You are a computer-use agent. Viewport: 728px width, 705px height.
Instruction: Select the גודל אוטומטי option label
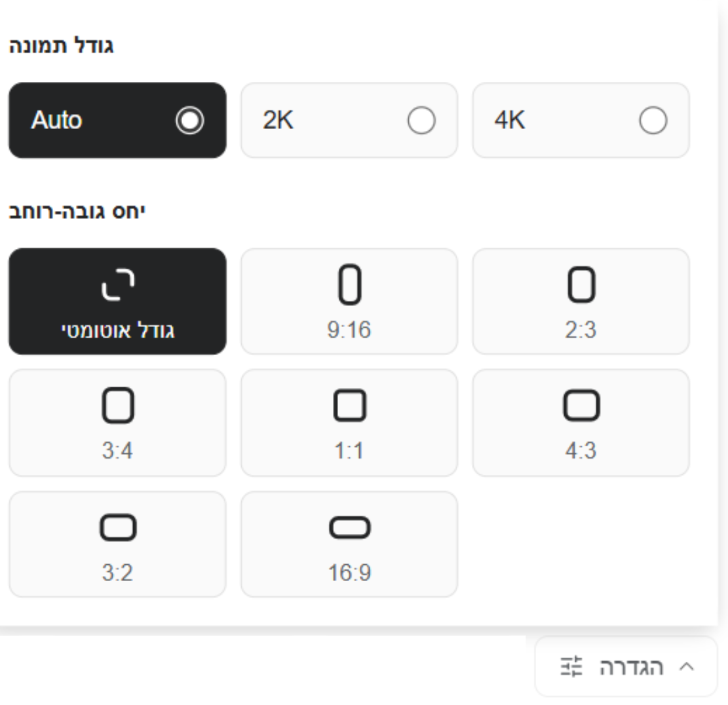pyautogui.click(x=117, y=330)
